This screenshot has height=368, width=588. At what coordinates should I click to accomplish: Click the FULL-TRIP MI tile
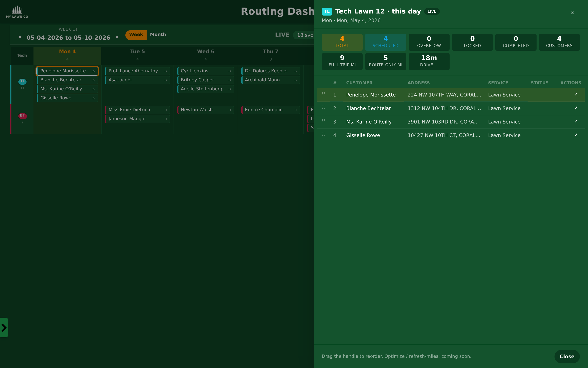(342, 61)
